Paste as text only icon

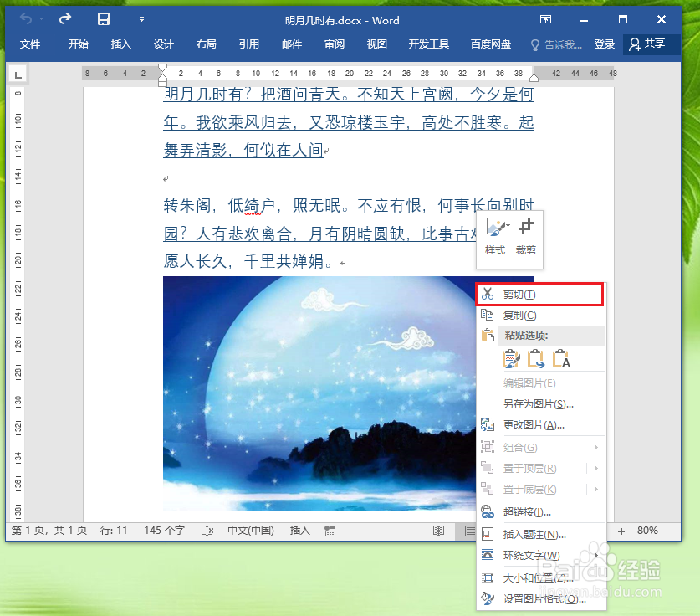click(561, 359)
